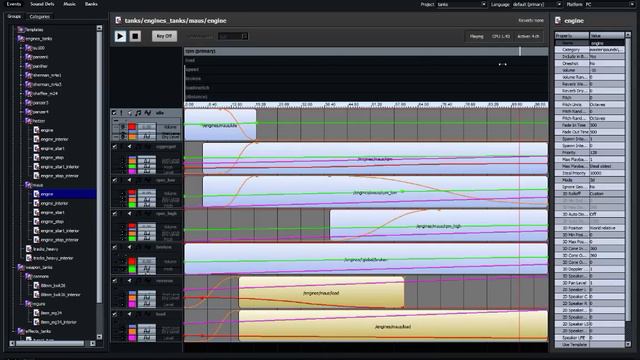Screen dimensions: 640x360
Task: Mute the rpm_high layer speaker icon
Action: pos(130,213)
